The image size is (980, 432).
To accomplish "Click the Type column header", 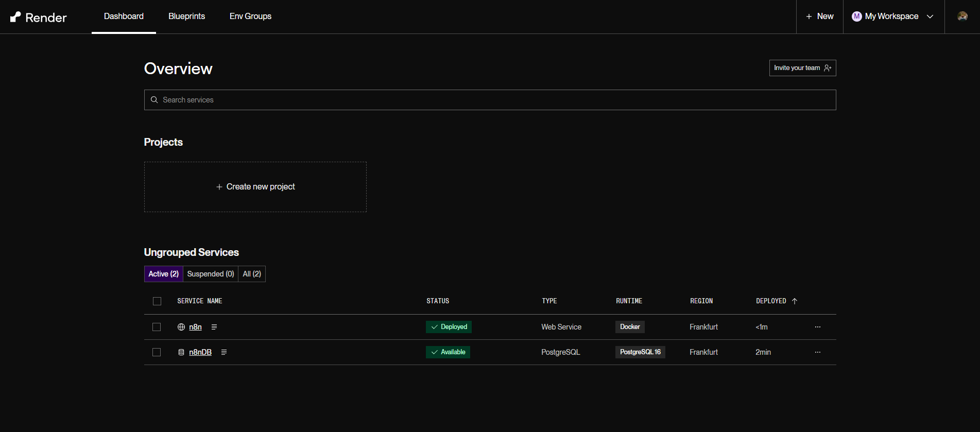I will [x=549, y=301].
